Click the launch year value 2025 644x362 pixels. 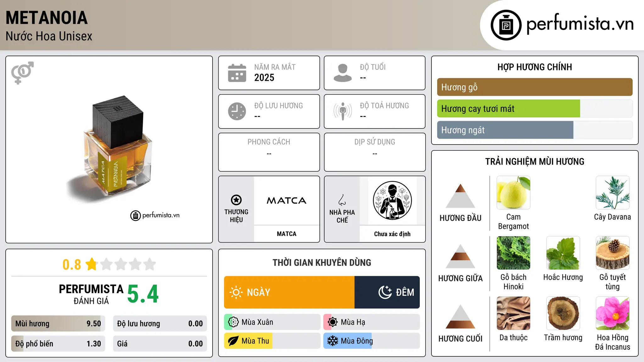264,78
